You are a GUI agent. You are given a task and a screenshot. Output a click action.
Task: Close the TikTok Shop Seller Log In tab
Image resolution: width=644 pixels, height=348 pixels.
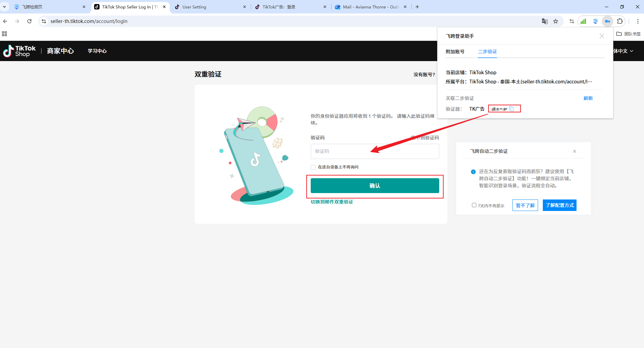click(164, 7)
